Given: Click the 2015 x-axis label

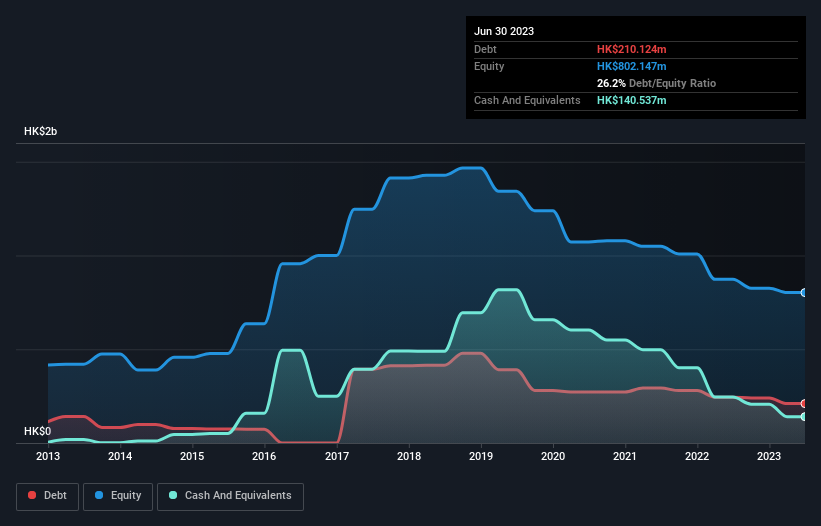Looking at the screenshot, I should (192, 456).
